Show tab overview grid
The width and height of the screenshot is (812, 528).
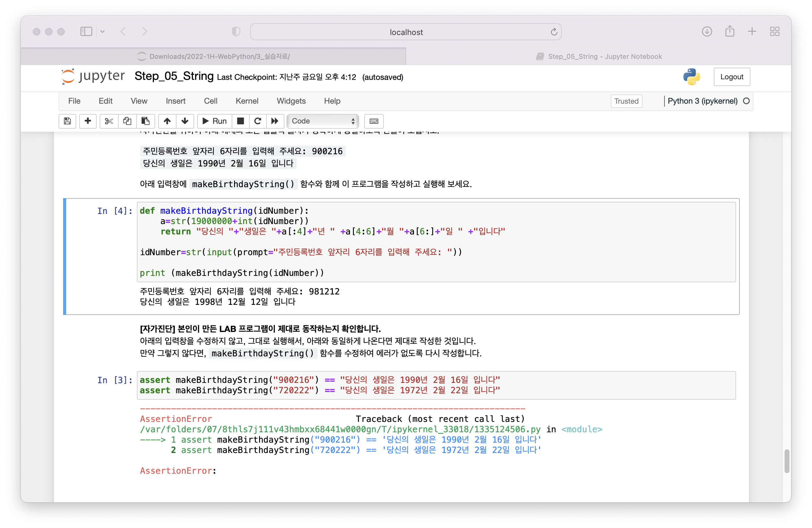(x=775, y=32)
